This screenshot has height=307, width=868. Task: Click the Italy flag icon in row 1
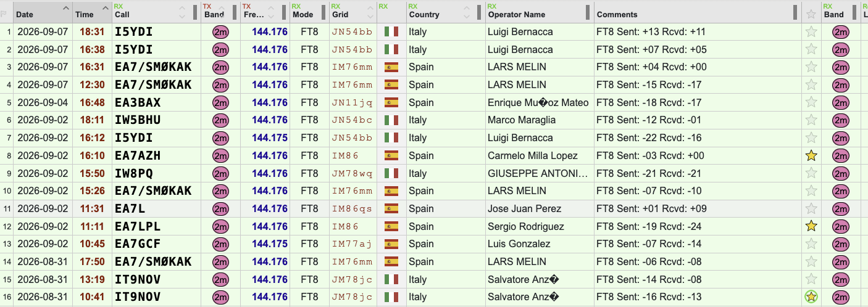coord(391,32)
